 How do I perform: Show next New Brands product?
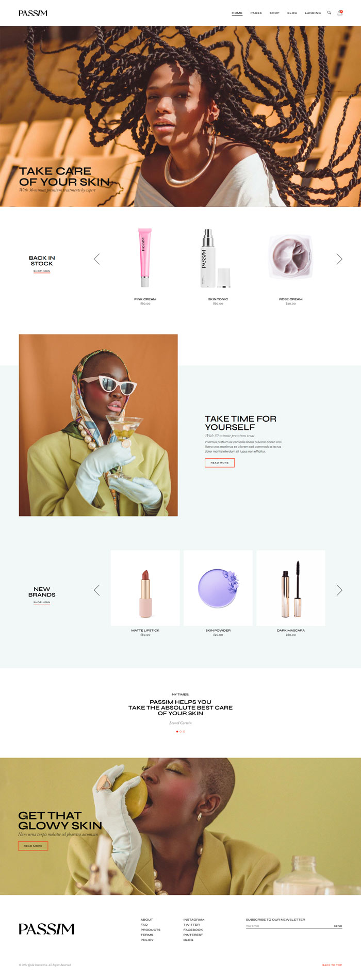(339, 590)
